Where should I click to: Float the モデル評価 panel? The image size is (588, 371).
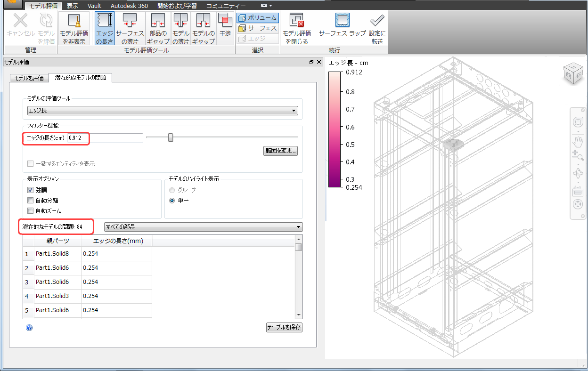coord(311,62)
